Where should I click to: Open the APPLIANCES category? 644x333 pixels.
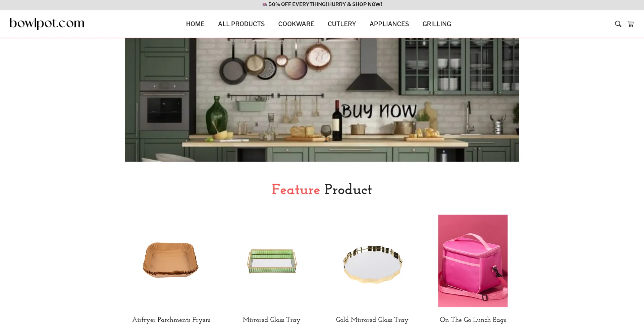[389, 24]
